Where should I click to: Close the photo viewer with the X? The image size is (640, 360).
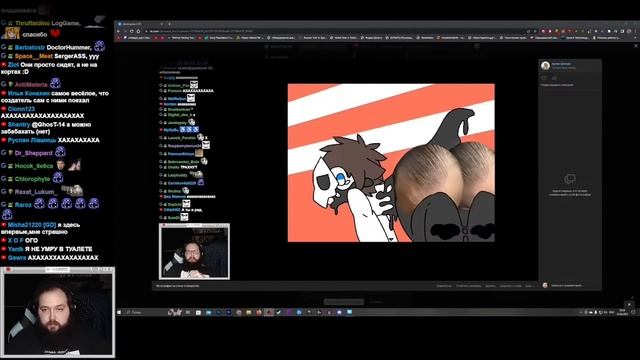tap(636, 46)
